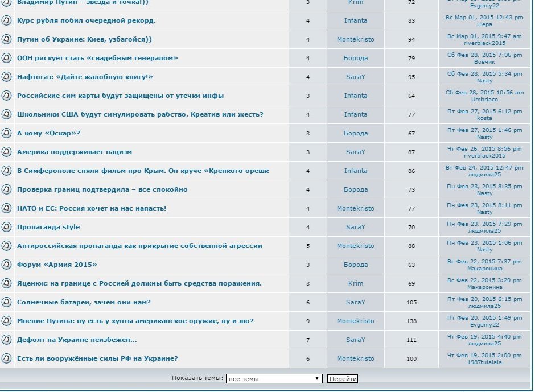
Task: Click topic icon beside «В Симферополе сняли фильм про Крым»
Action: [x=6, y=171]
